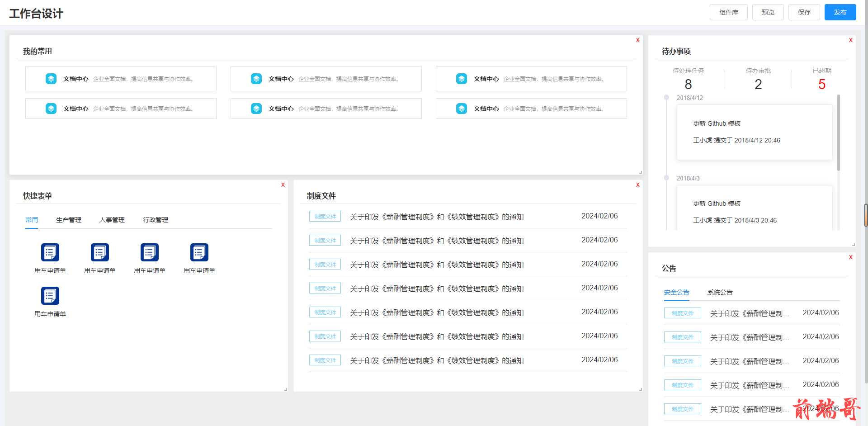868x426 pixels.
Task: Click the 制度文件 tag on the first 公告 row
Action: click(682, 313)
